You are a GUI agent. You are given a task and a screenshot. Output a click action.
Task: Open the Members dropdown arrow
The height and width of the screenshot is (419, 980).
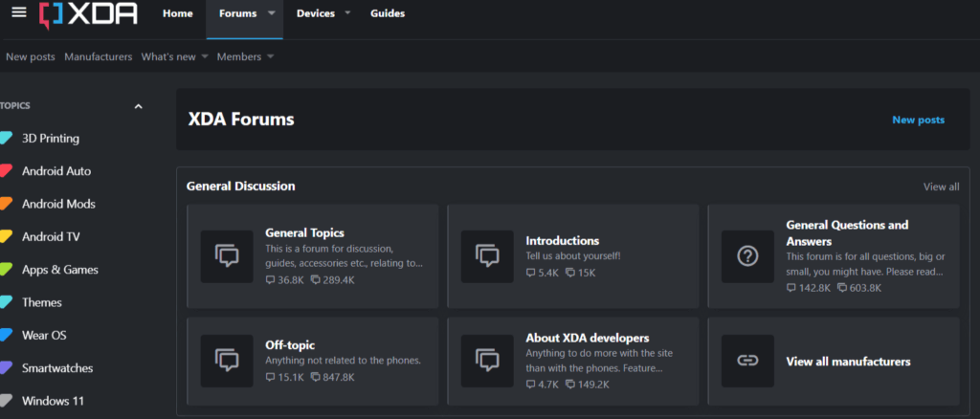pos(270,56)
